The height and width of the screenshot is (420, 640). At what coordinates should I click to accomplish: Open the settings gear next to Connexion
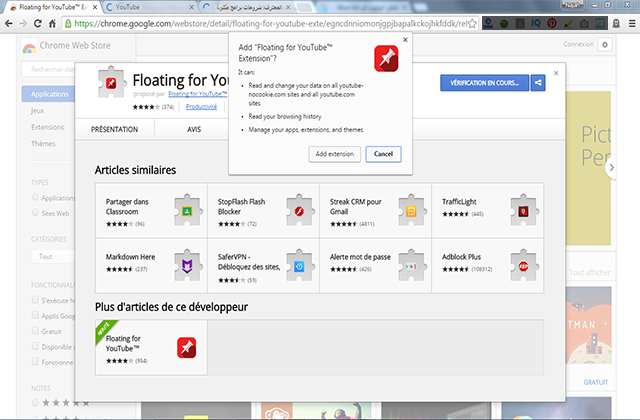point(605,44)
